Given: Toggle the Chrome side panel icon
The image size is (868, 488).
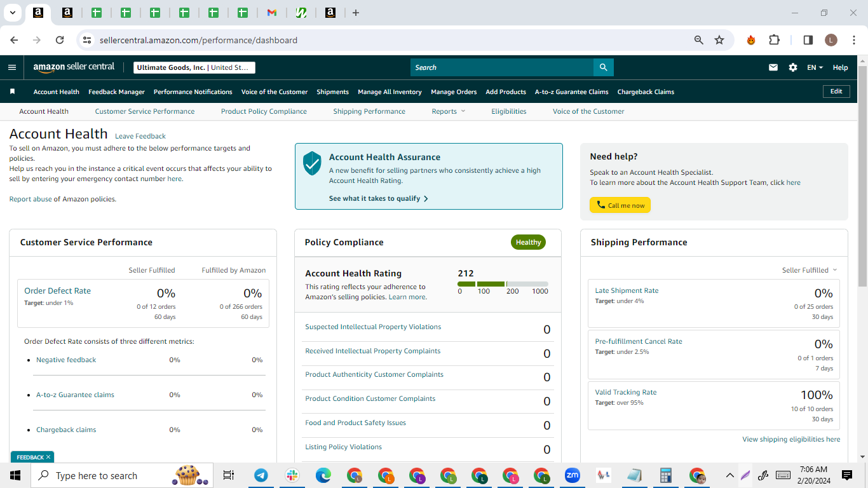Looking at the screenshot, I should click(808, 40).
